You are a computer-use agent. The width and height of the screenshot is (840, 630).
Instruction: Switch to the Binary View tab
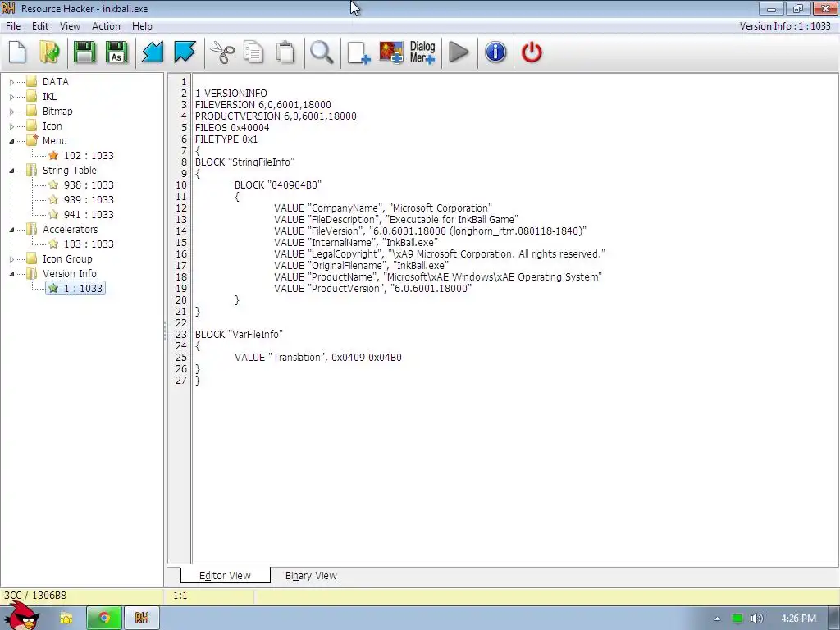pos(311,575)
